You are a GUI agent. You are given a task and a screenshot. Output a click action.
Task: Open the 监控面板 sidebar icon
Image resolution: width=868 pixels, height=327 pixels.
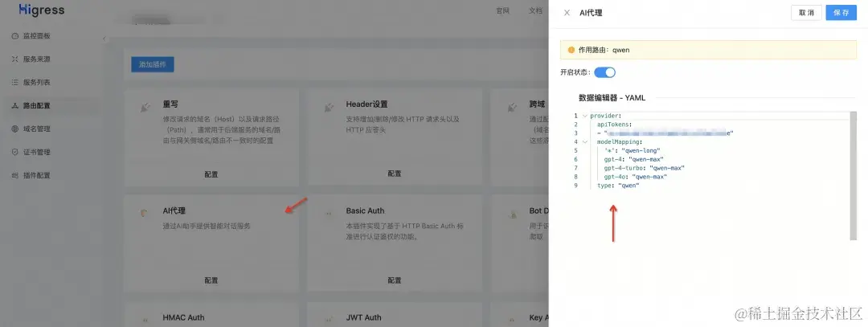15,36
